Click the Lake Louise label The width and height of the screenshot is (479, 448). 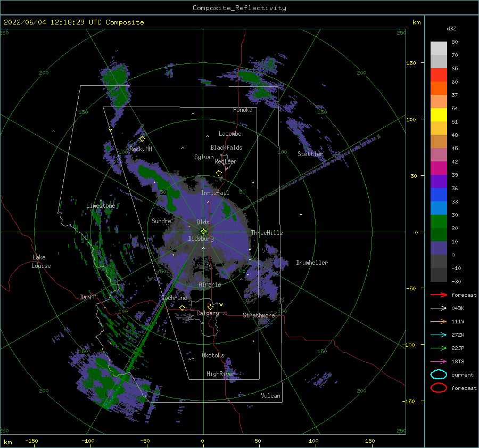(x=41, y=262)
